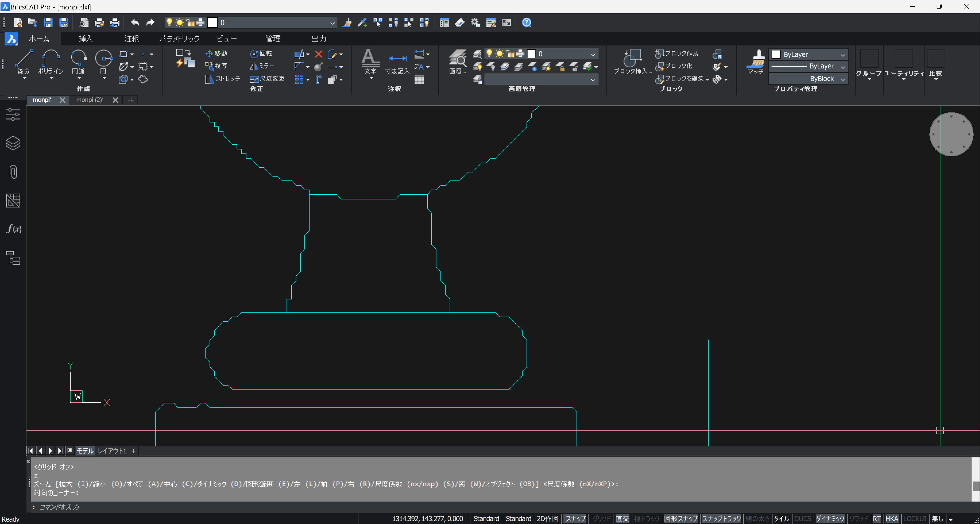The image size is (980, 524).
Task: Switch to the 注釈 ribbon tab
Action: 131,39
